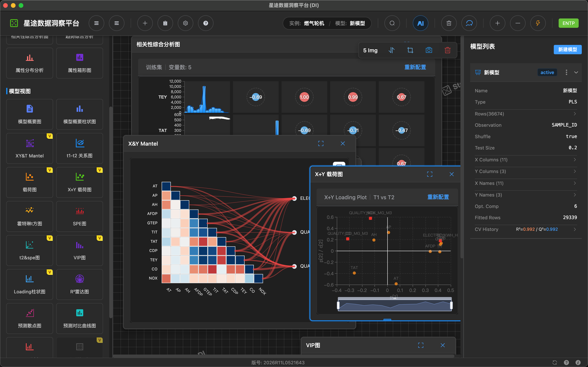588x367 pixels.
Task: Open the 霍特琳t方图 chart tile
Action: tap(30, 216)
